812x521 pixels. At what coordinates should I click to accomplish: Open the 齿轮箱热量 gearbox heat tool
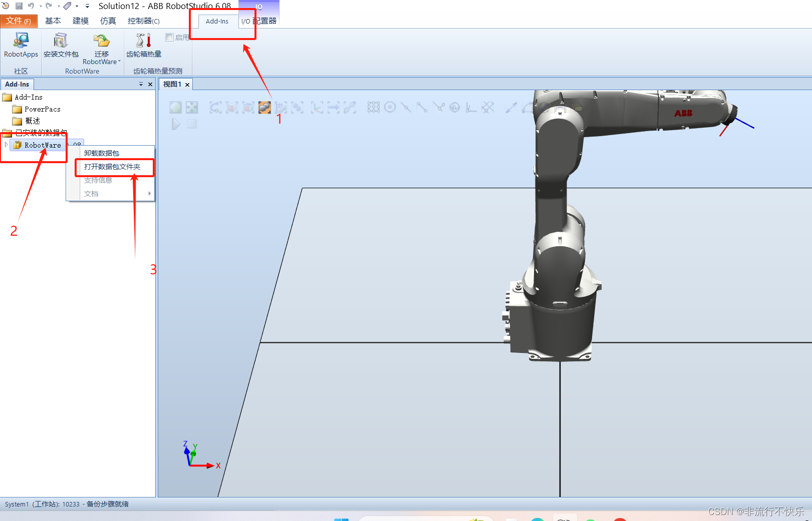tap(144, 46)
